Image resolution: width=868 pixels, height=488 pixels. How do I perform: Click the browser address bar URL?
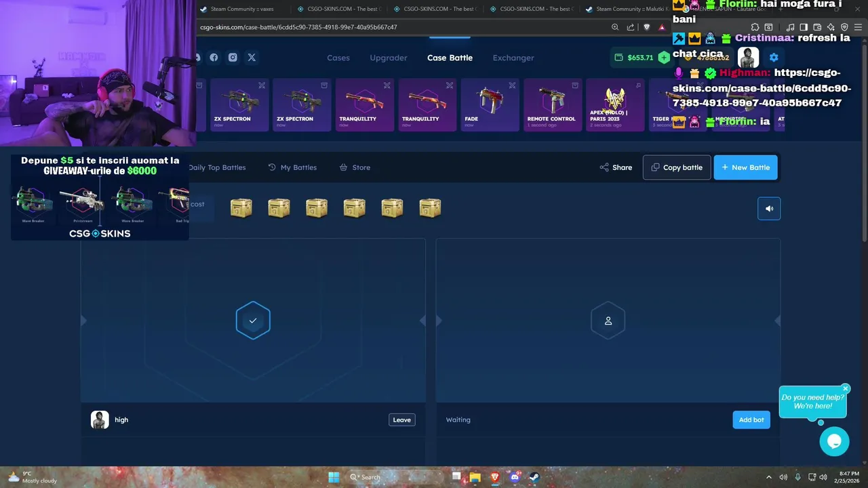[299, 27]
